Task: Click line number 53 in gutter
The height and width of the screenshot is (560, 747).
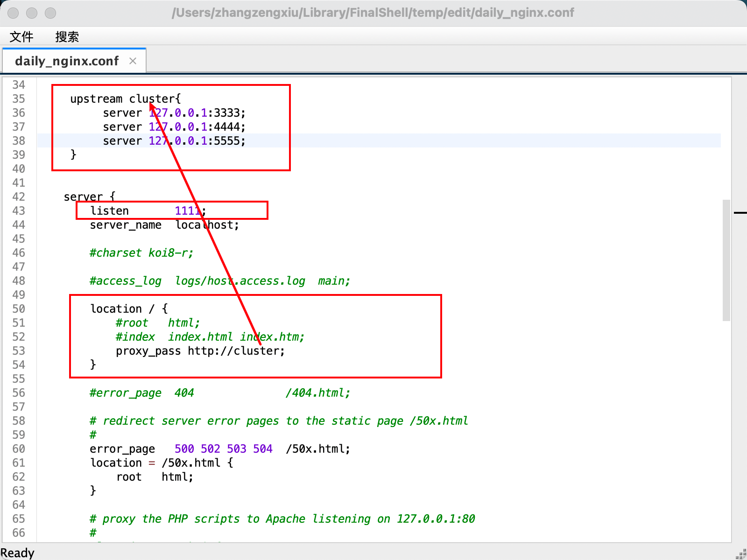Action: (19, 350)
